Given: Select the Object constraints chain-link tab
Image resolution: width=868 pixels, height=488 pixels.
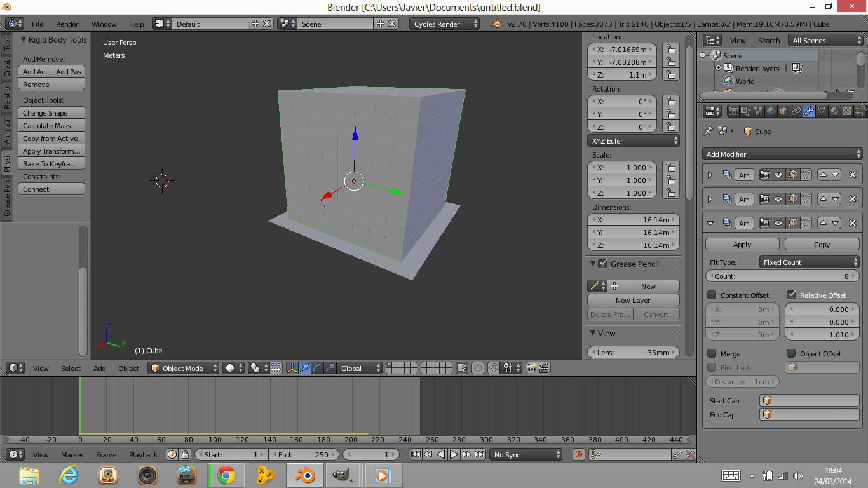Looking at the screenshot, I should click(796, 111).
